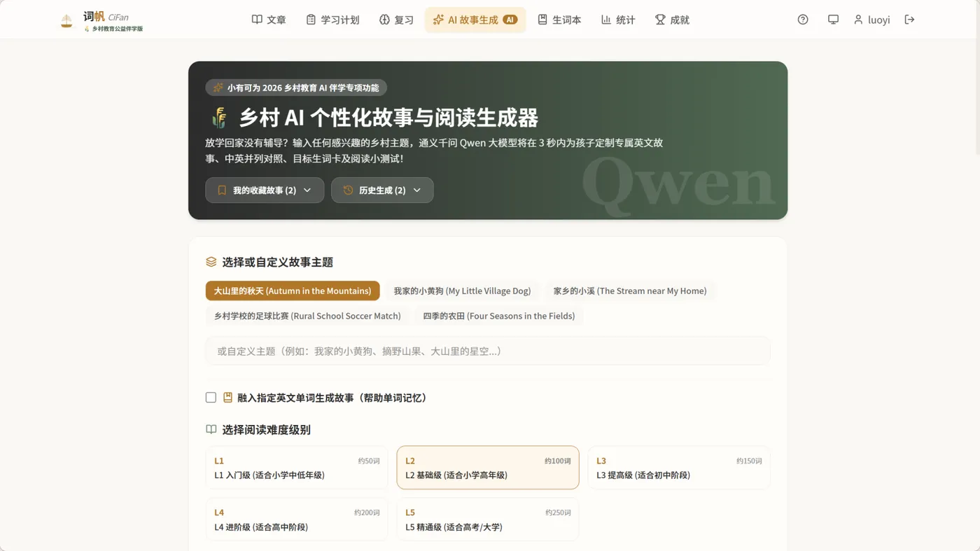Click the luoyi username link
The width and height of the screenshot is (980, 551).
(878, 20)
